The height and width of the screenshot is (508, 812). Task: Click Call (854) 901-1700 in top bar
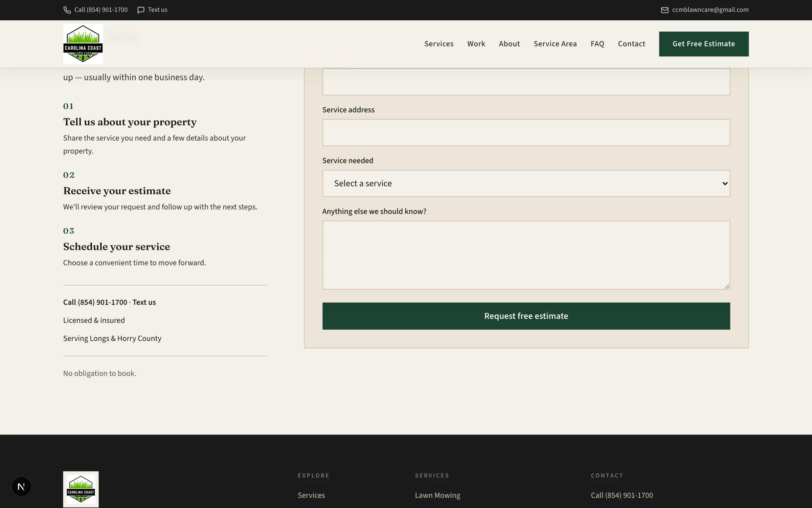pyautogui.click(x=101, y=10)
